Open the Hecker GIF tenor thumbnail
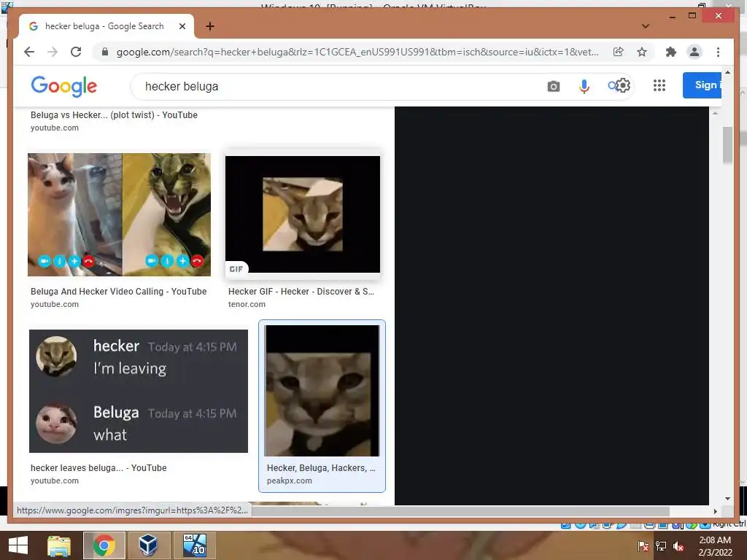 coord(303,214)
